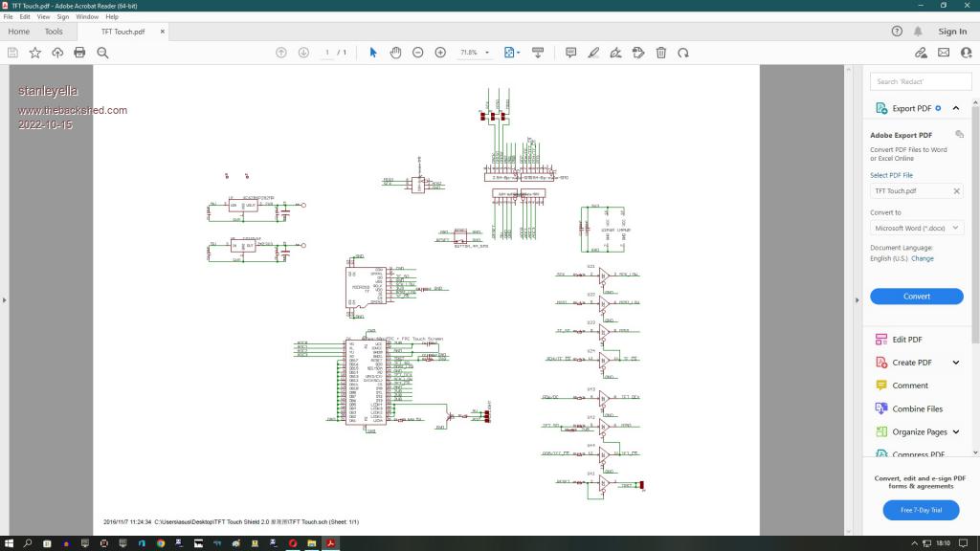Screen dimensions: 980x551
Task: Choose the arrow selection tool
Action: tap(373, 53)
